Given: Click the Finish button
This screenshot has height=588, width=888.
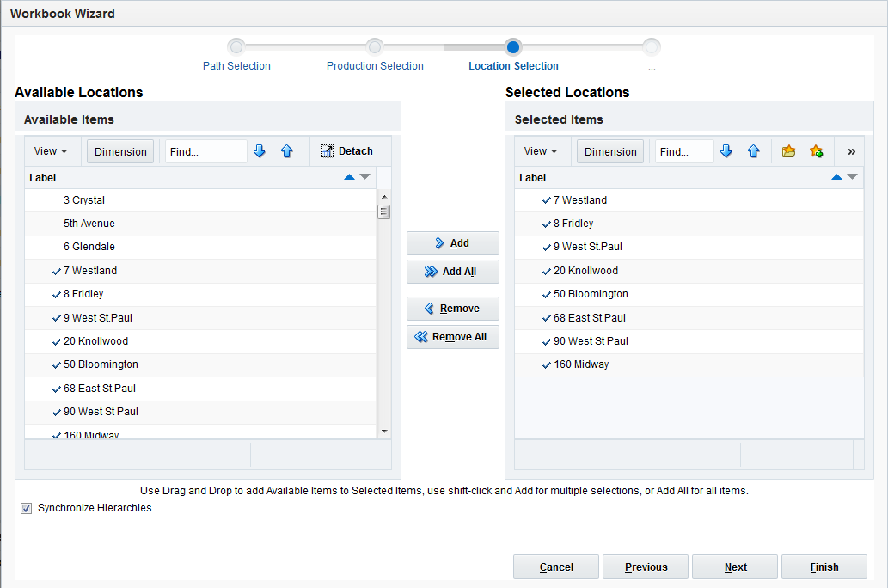Looking at the screenshot, I should click(824, 567).
